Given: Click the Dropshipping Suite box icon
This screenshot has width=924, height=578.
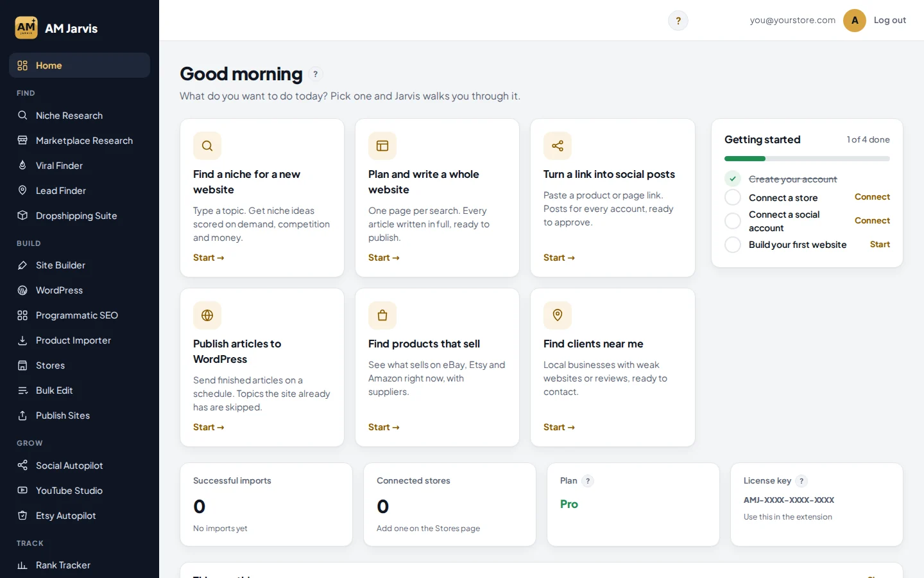Looking at the screenshot, I should (22, 216).
